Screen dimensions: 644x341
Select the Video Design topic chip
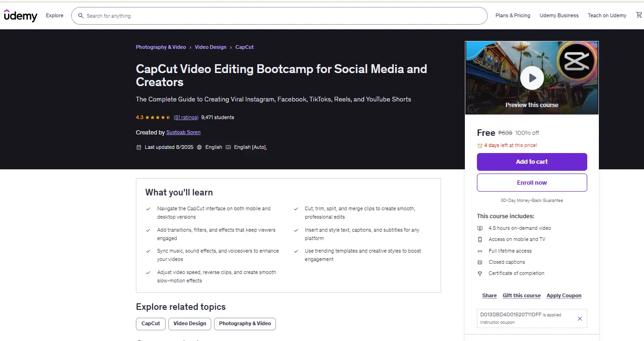190,324
